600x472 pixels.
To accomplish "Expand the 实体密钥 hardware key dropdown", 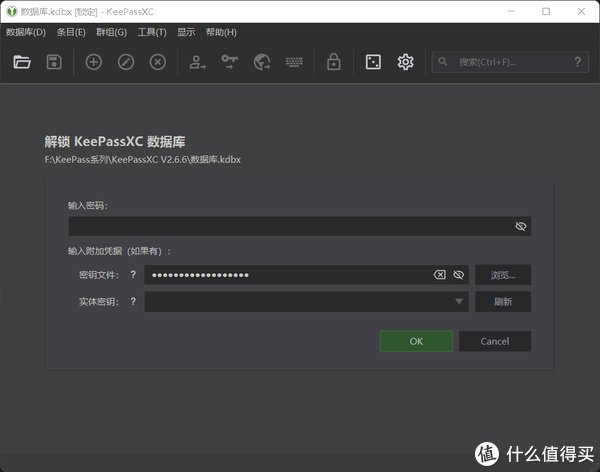I will [x=459, y=302].
